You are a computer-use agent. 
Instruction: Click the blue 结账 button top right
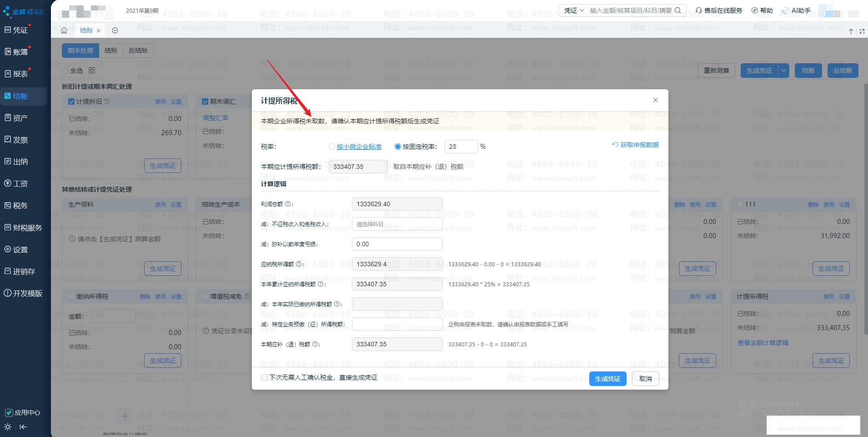point(808,71)
